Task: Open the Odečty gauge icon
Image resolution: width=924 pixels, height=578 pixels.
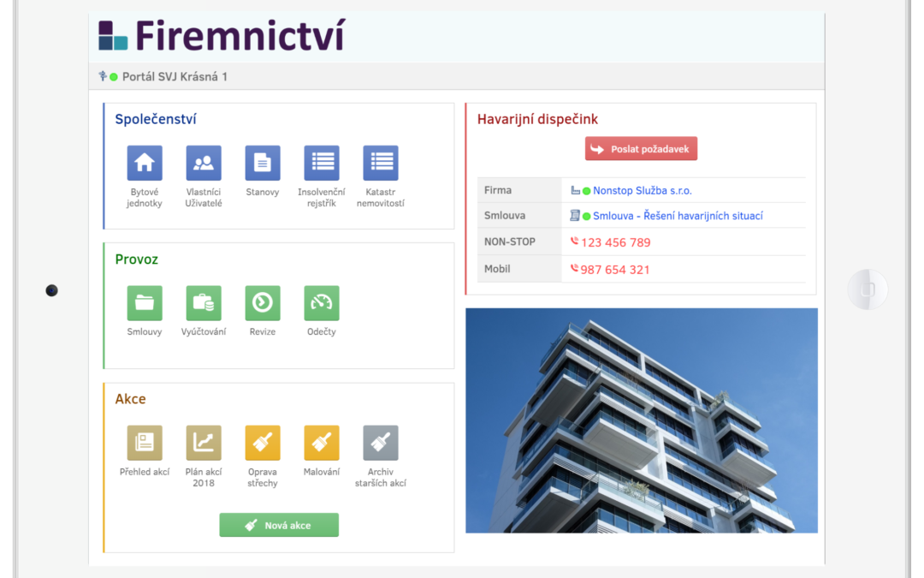Action: click(321, 303)
